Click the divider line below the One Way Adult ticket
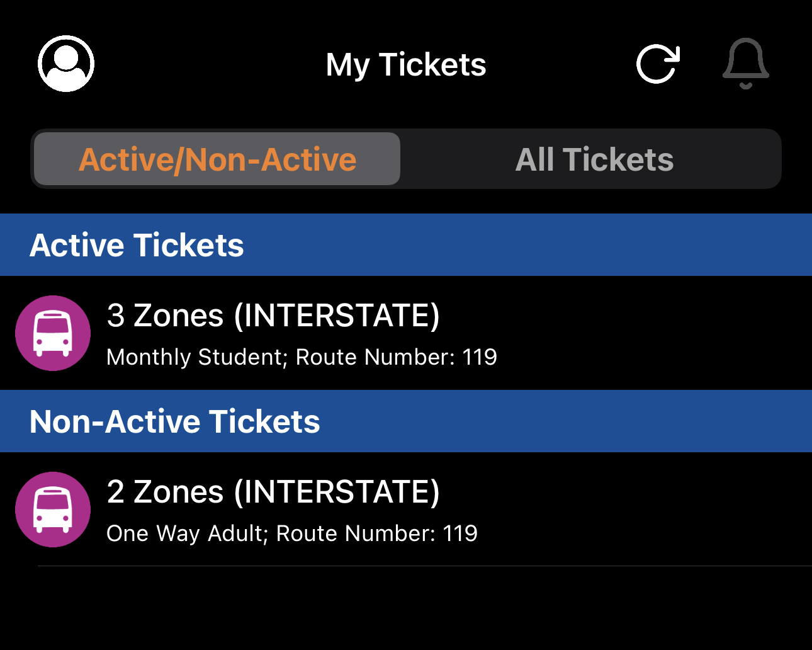 (x=425, y=566)
